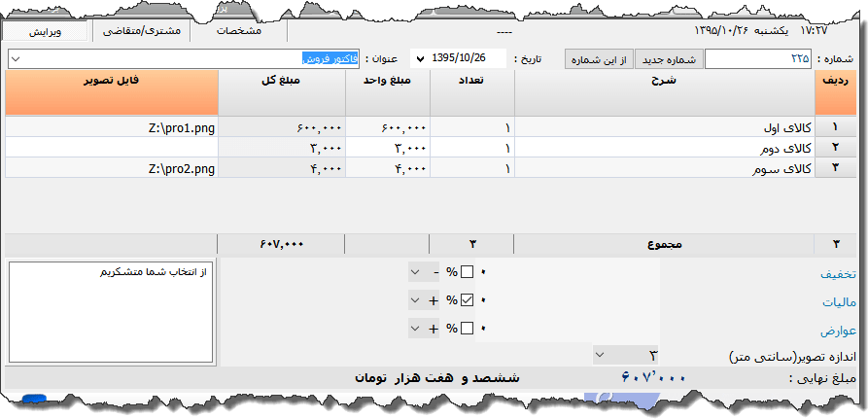Click the empty image file cell of کالای دوم
Image resolution: width=868 pixels, height=419 pixels.
(112, 148)
